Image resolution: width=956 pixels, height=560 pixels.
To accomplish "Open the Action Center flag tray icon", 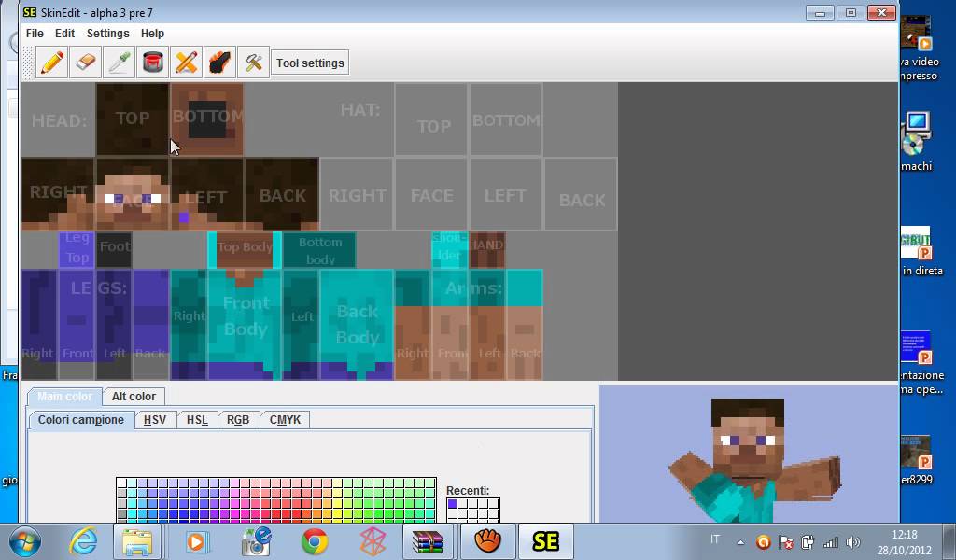I will [786, 542].
